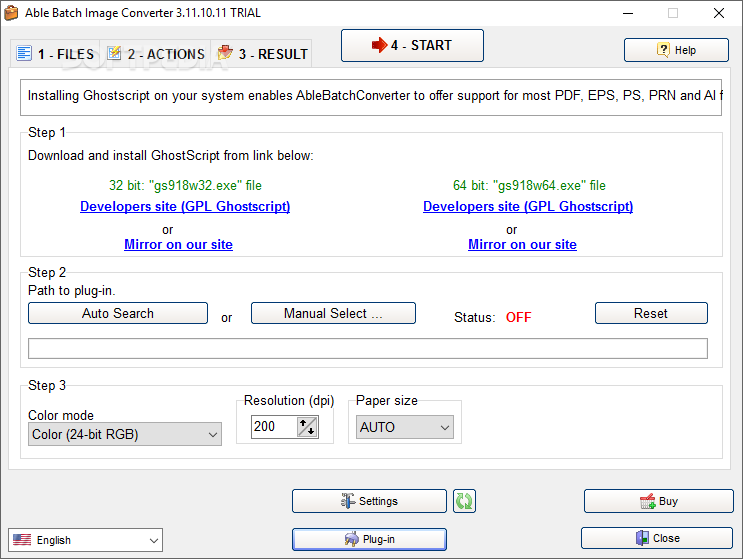Click the application briefcase icon in title bar

(11, 13)
